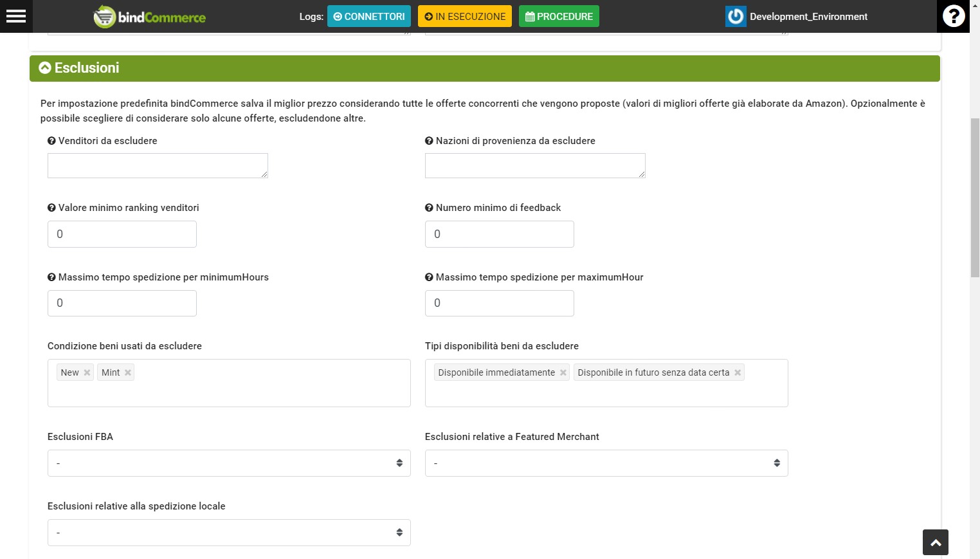This screenshot has height=559, width=980.
Task: Open the help question mark panel
Action: coord(953,16)
